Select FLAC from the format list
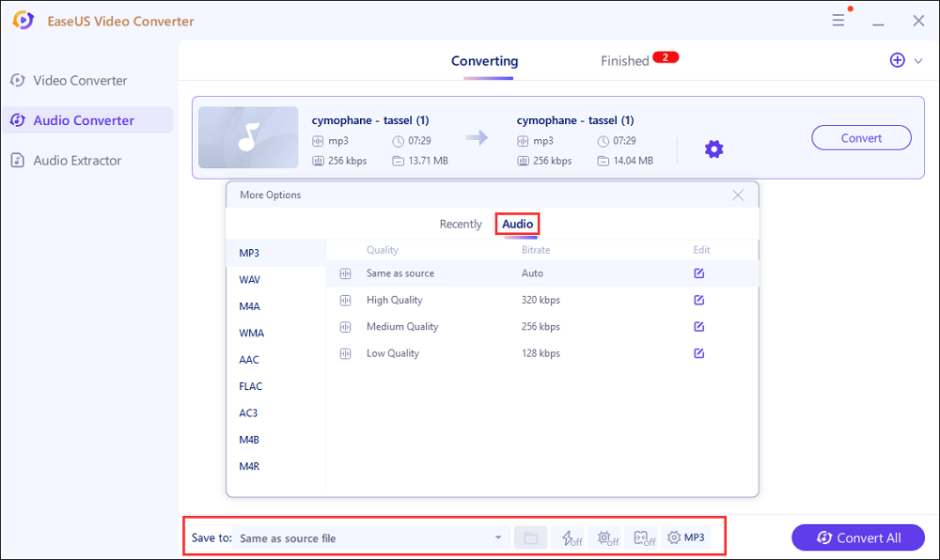Screen dimensions: 940x560 [251, 386]
